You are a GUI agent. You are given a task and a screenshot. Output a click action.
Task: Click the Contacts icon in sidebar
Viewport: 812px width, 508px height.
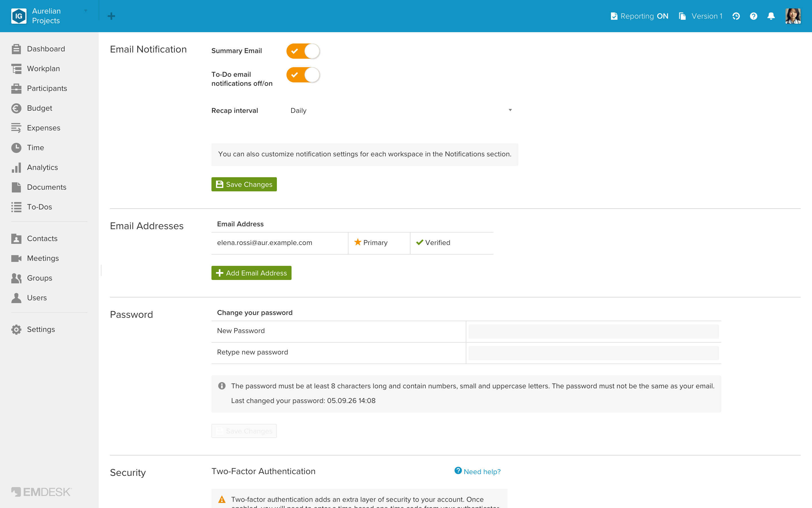click(16, 238)
